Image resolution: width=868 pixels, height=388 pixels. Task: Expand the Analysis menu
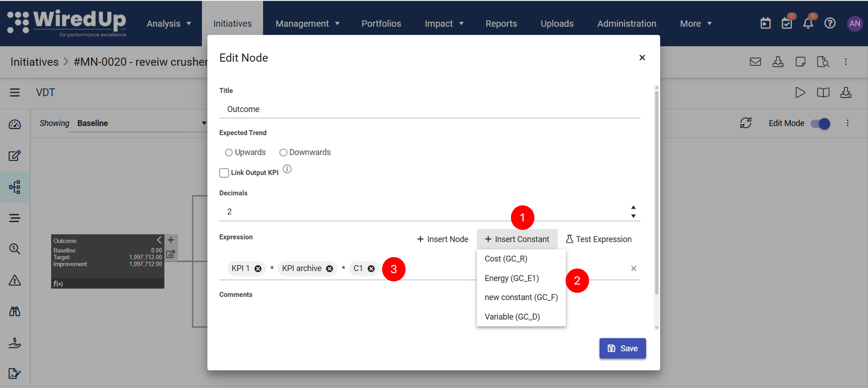click(x=169, y=24)
